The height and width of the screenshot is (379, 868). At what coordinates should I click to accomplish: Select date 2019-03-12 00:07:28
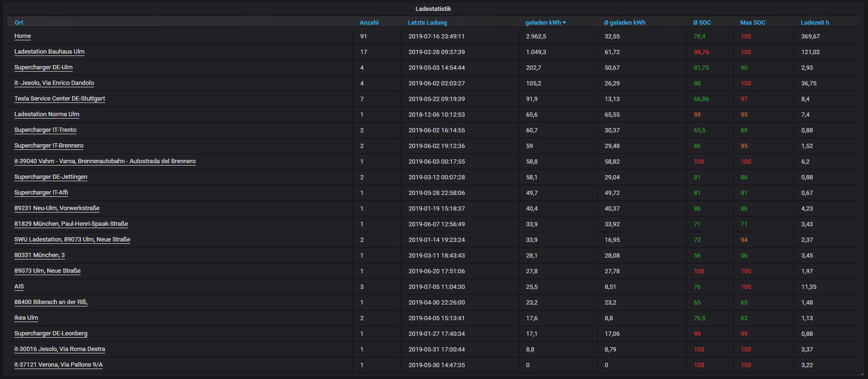click(436, 177)
